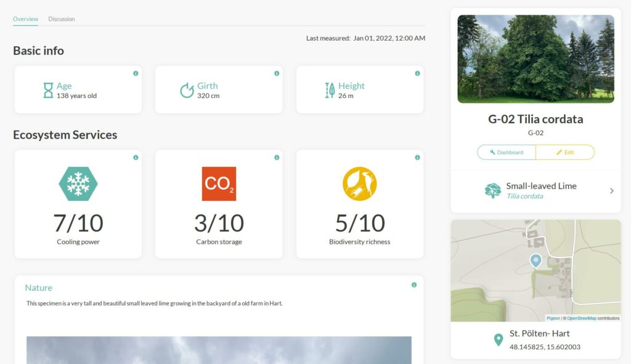The image size is (631, 364).
Task: Click the info icon on Age card
Action: click(x=136, y=74)
